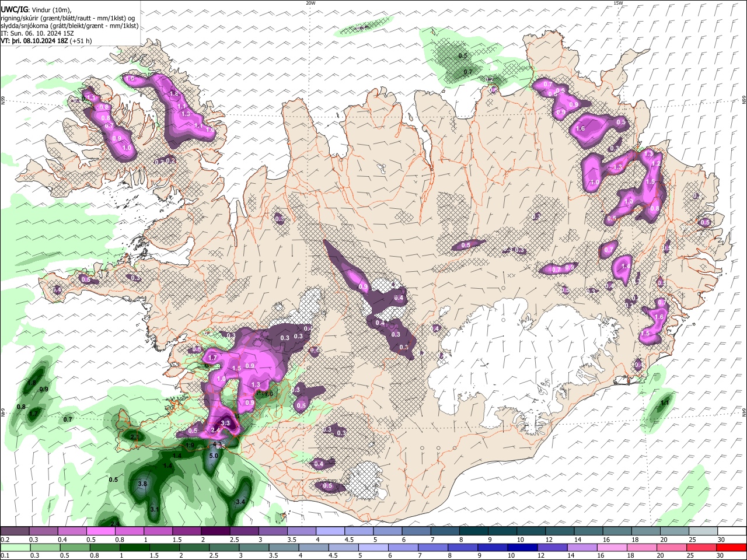Click the light pink rain swatch between 16 and 18

611,547
